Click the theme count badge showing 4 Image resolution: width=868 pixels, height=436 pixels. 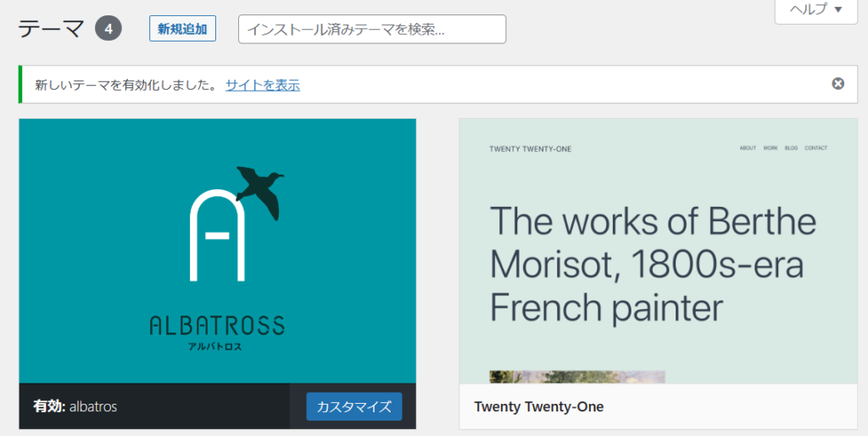(x=108, y=28)
